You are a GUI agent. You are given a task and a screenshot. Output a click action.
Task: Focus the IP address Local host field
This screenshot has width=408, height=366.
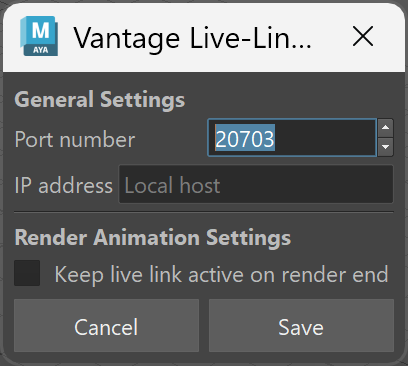coord(256,184)
